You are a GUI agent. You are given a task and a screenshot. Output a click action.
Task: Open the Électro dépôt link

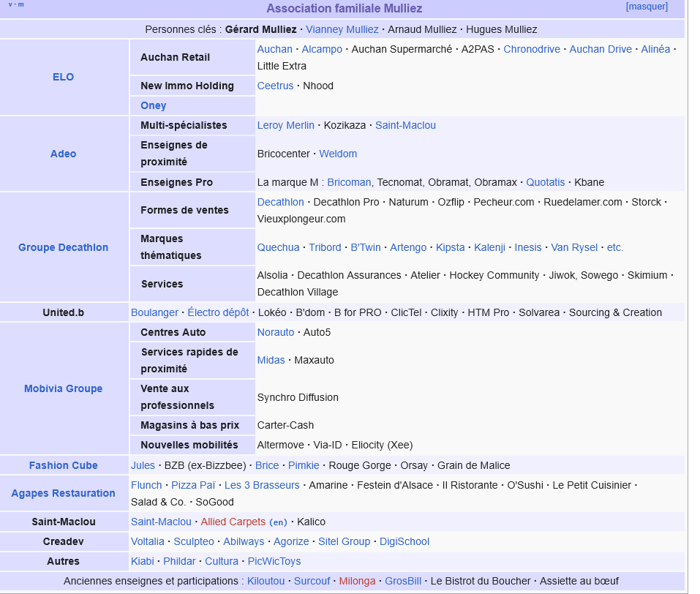pos(218,312)
